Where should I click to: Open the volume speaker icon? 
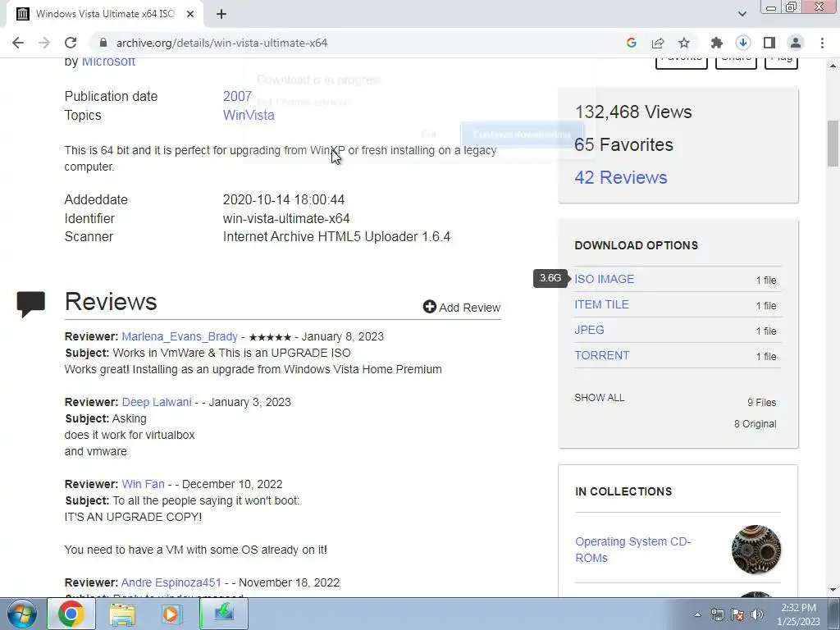point(757,614)
